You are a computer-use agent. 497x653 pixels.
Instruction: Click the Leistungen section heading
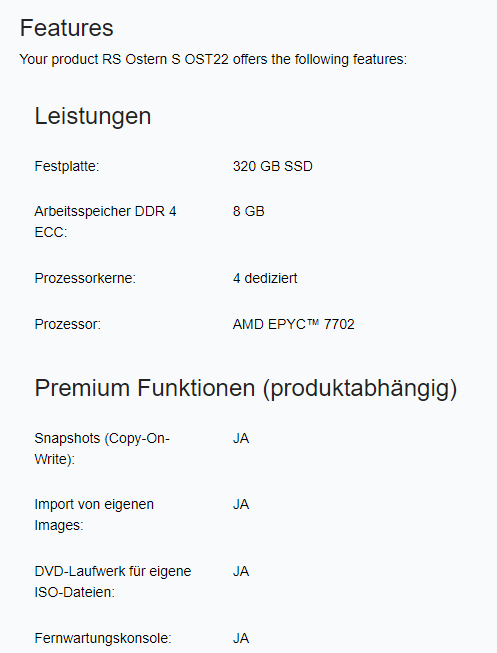92,116
